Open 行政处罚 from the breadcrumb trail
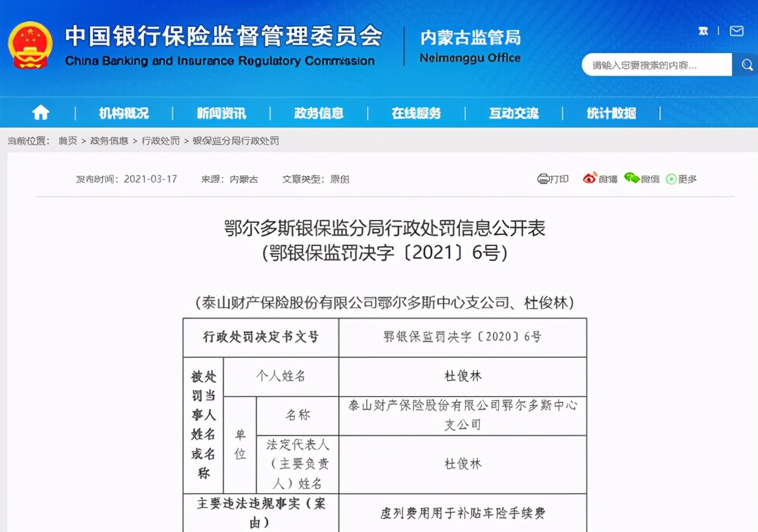The height and width of the screenshot is (532, 758). point(161,138)
